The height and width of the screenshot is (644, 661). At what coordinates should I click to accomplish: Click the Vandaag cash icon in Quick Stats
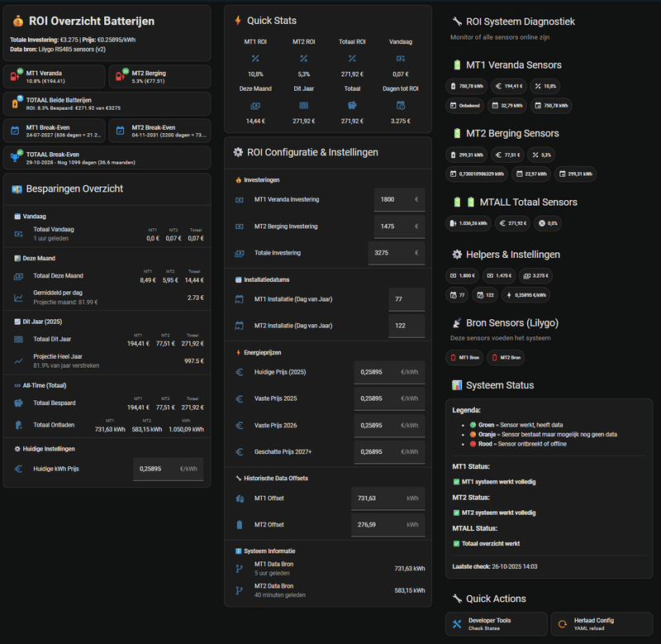(x=401, y=59)
